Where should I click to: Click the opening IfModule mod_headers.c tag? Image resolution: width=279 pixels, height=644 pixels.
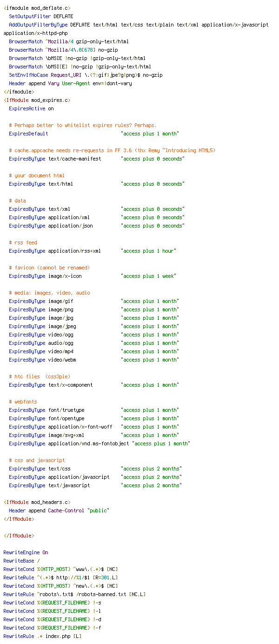tap(37, 502)
